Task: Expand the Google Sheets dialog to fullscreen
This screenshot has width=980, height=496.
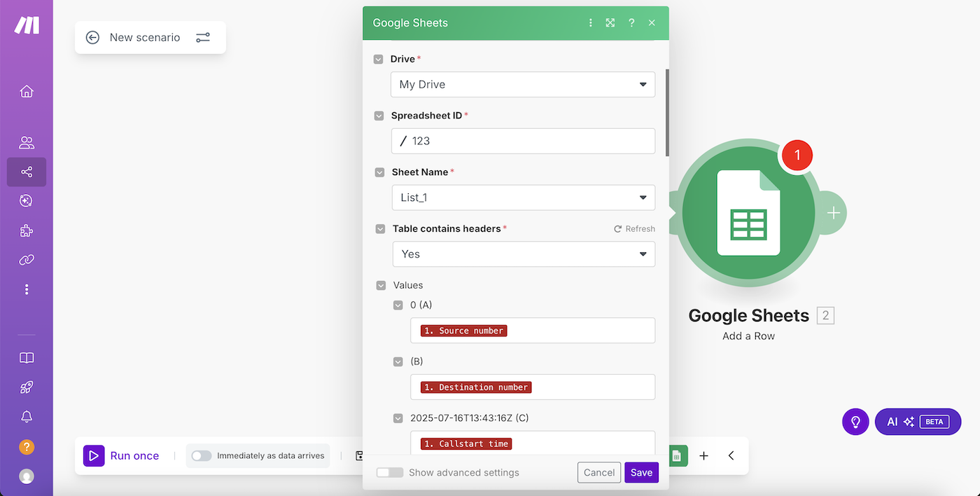Action: tap(610, 22)
